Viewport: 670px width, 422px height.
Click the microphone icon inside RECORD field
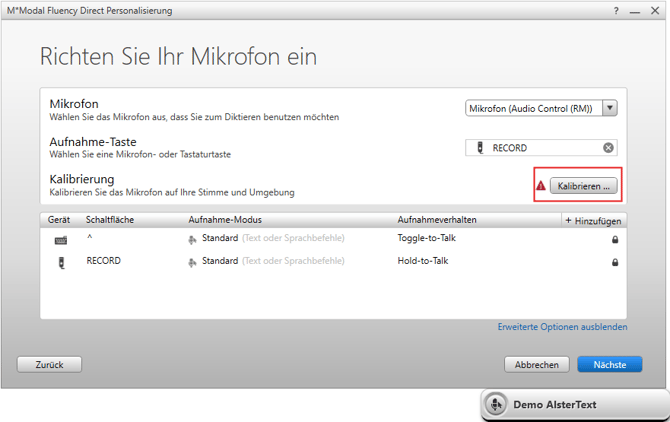[x=480, y=148]
